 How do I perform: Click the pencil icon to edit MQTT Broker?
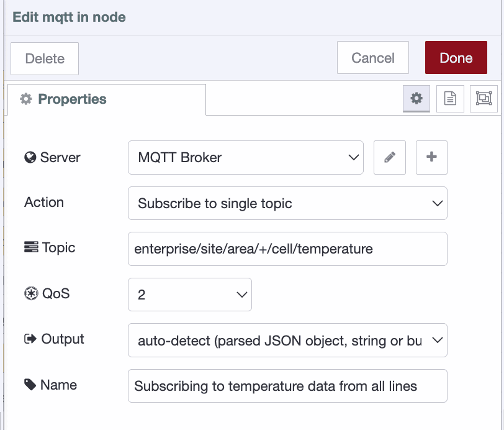tap(389, 157)
